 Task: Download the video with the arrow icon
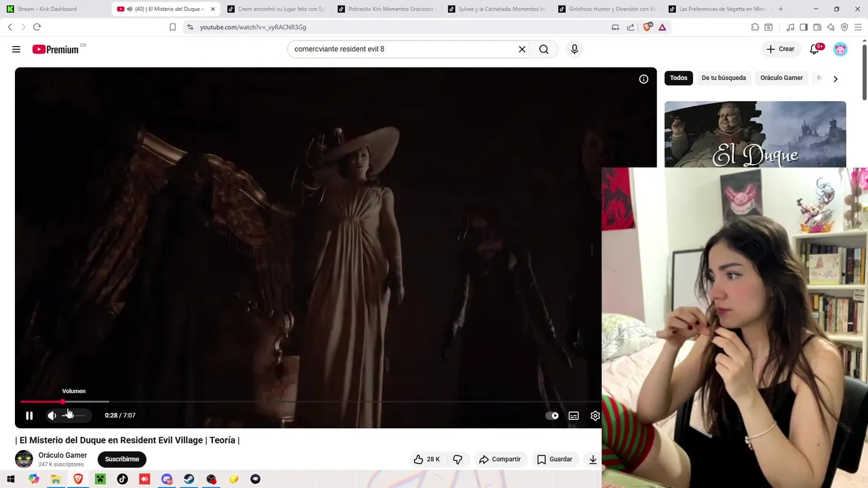coord(593,459)
